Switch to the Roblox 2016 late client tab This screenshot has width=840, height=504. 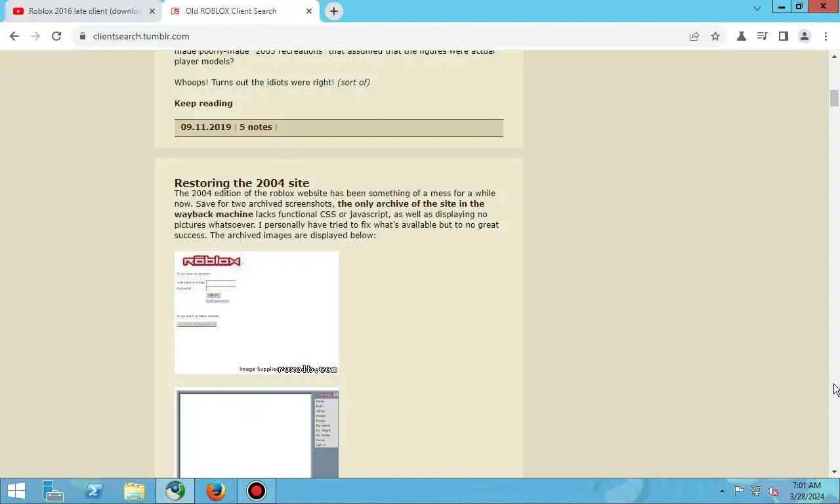point(83,11)
